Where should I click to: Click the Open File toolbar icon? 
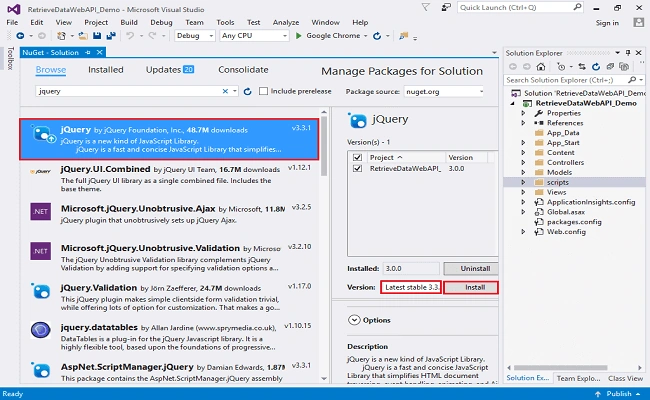click(83, 36)
